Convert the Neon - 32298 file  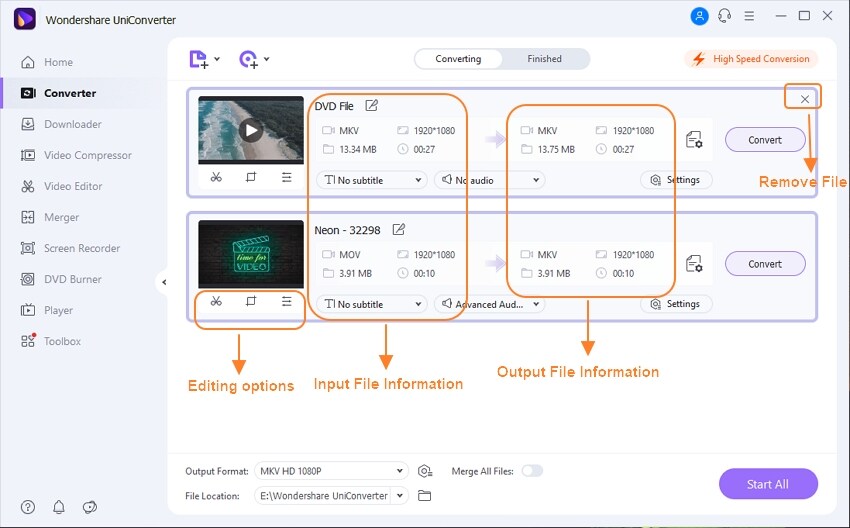(x=765, y=264)
